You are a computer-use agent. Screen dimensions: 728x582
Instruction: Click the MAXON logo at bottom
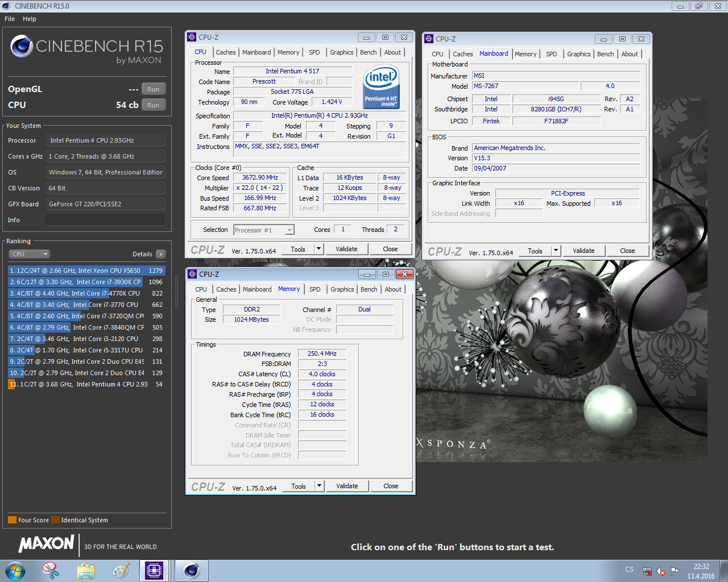[x=47, y=543]
